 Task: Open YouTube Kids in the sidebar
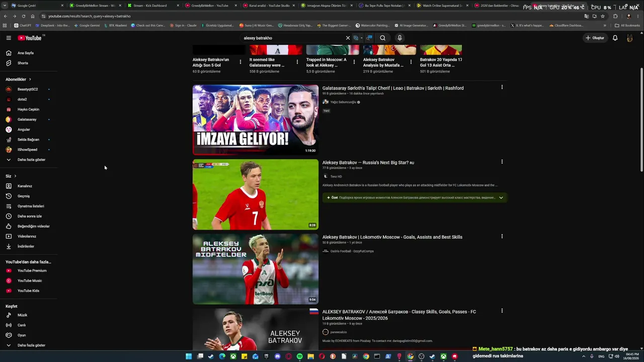[29, 291]
